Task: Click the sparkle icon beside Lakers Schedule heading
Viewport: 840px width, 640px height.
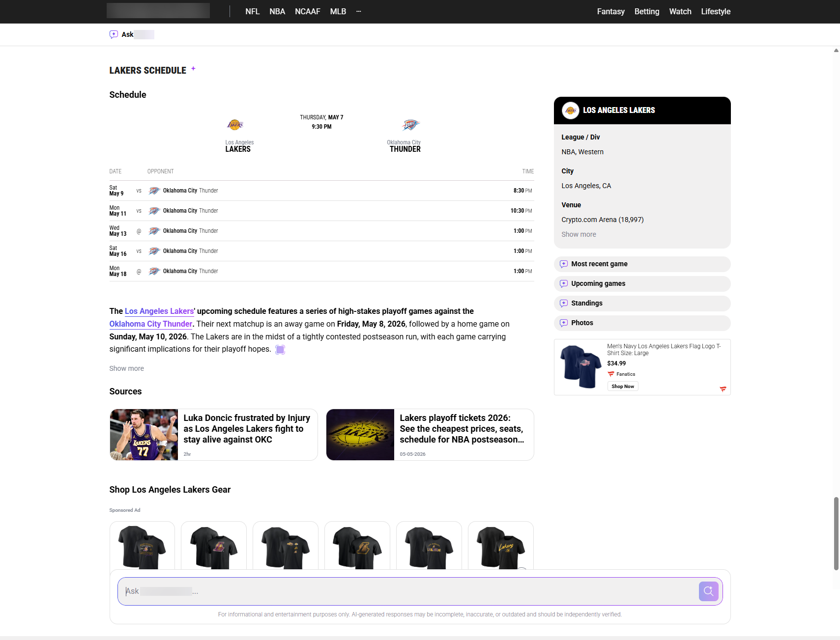Action: pyautogui.click(x=193, y=69)
